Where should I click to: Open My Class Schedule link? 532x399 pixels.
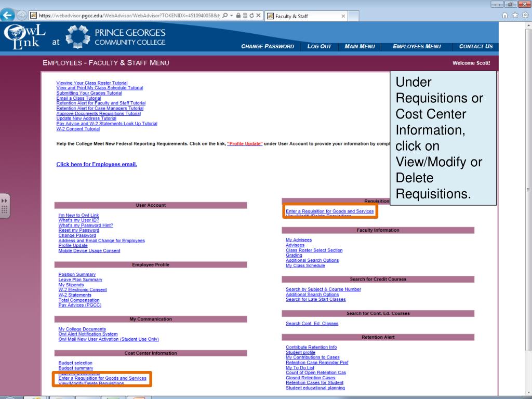coord(305,265)
